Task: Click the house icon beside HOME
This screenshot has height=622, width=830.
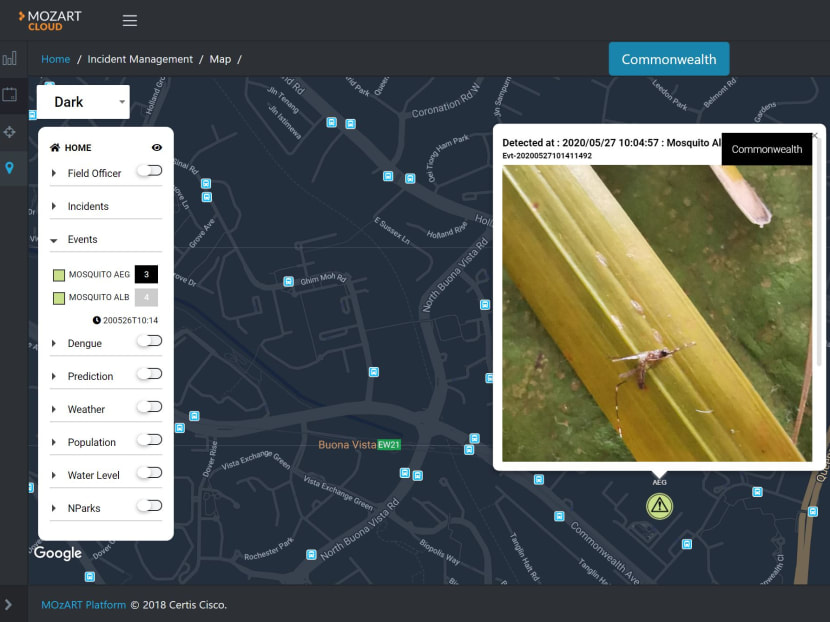Action: pos(55,148)
